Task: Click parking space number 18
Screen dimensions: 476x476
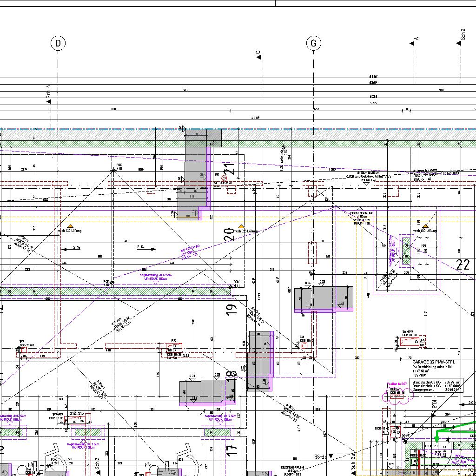Action: [231, 377]
